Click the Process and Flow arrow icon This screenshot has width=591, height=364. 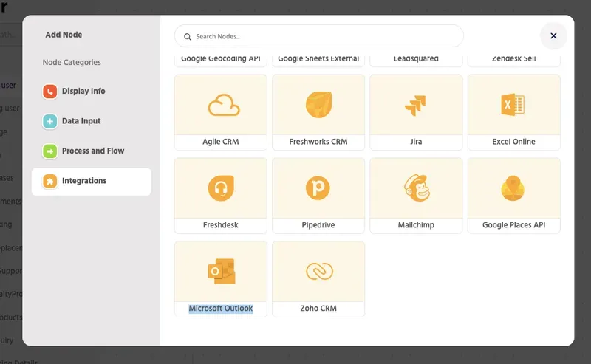49,151
